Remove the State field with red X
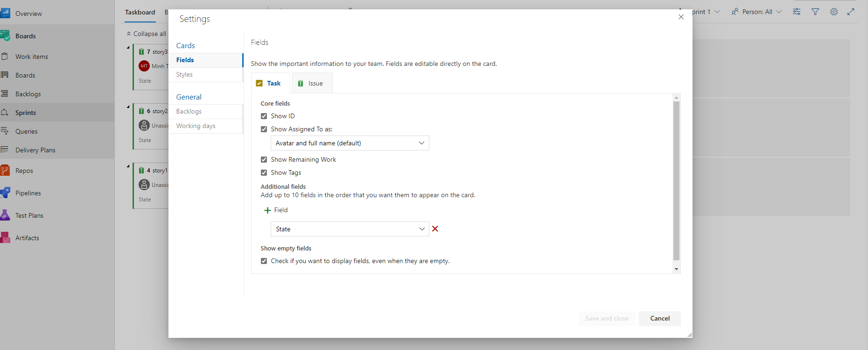Screen dimensions: 868x350 tap(435, 229)
